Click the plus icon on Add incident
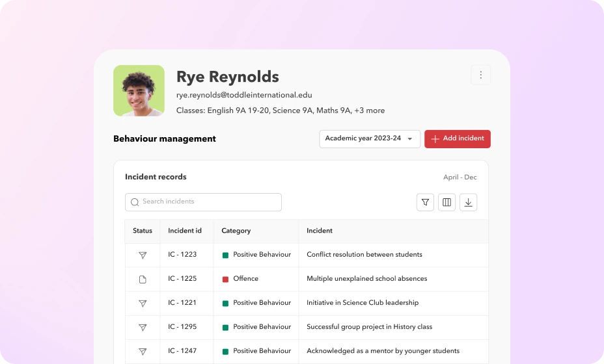 pyautogui.click(x=435, y=139)
